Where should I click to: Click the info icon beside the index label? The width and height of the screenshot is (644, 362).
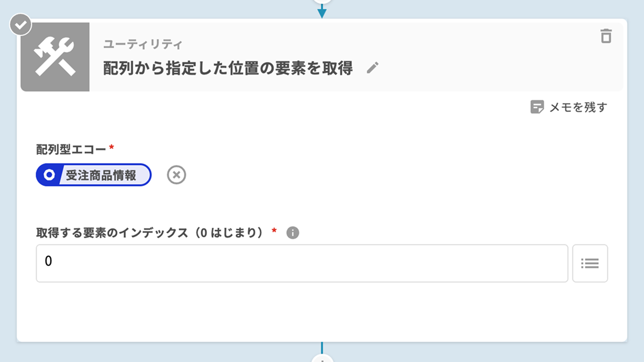point(292,233)
